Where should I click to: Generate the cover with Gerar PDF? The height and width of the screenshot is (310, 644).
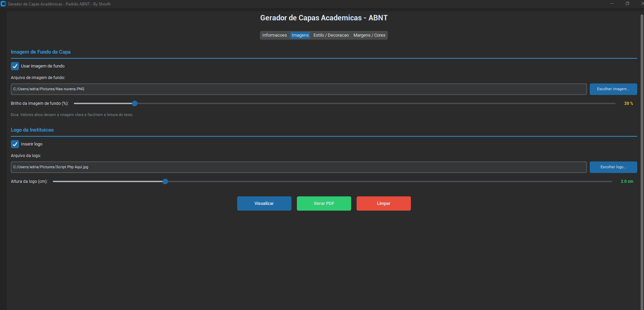tap(324, 204)
